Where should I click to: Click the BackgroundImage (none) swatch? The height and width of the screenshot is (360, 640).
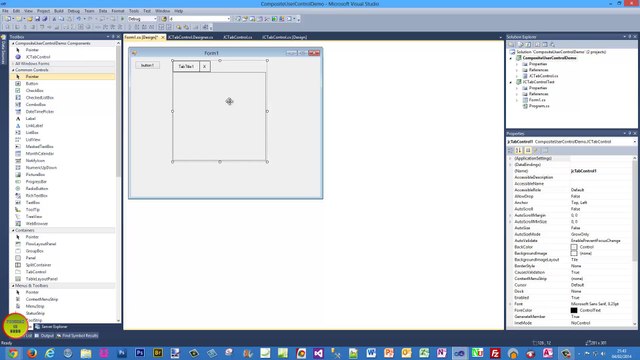[574, 253]
